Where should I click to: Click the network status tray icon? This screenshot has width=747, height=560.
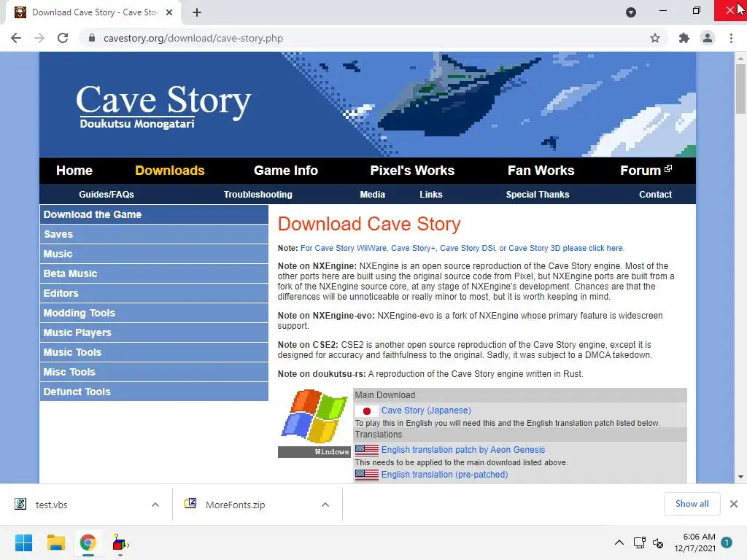pos(639,542)
